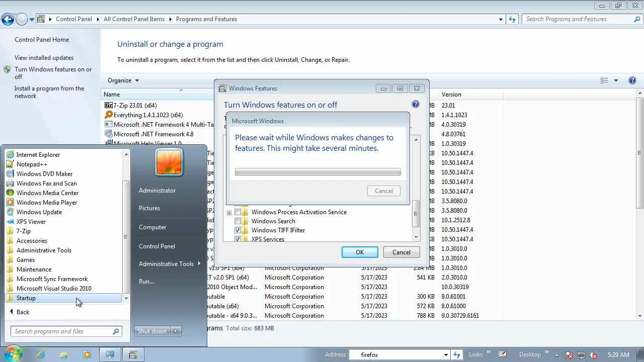Viewport: 644px width, 362px height.
Task: Check Windows Process Activation Service checkbox
Action: pyautogui.click(x=238, y=212)
